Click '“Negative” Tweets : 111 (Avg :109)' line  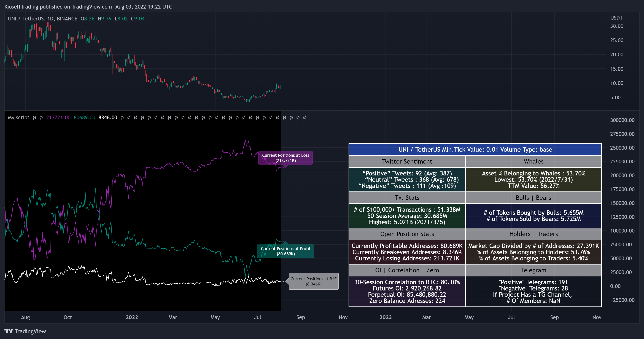click(x=407, y=186)
